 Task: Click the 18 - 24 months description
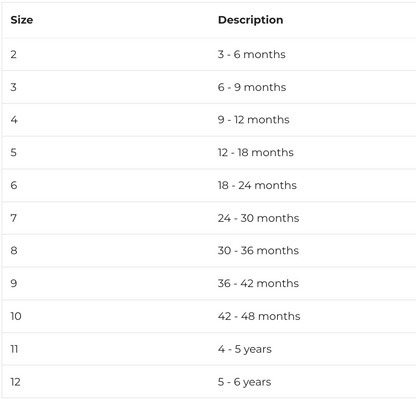click(257, 185)
